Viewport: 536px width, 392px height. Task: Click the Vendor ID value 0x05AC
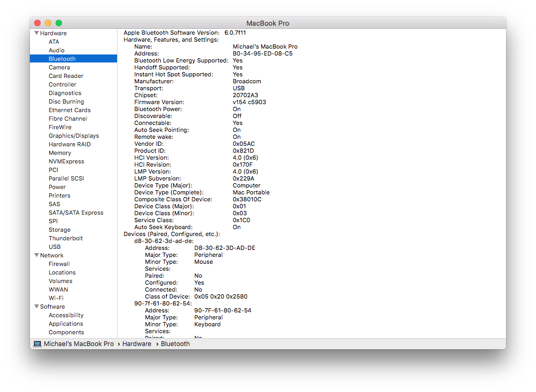click(244, 144)
